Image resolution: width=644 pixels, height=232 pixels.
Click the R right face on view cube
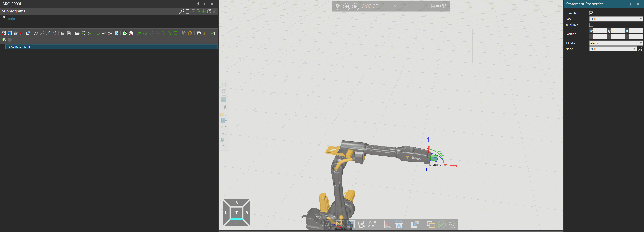click(x=247, y=213)
